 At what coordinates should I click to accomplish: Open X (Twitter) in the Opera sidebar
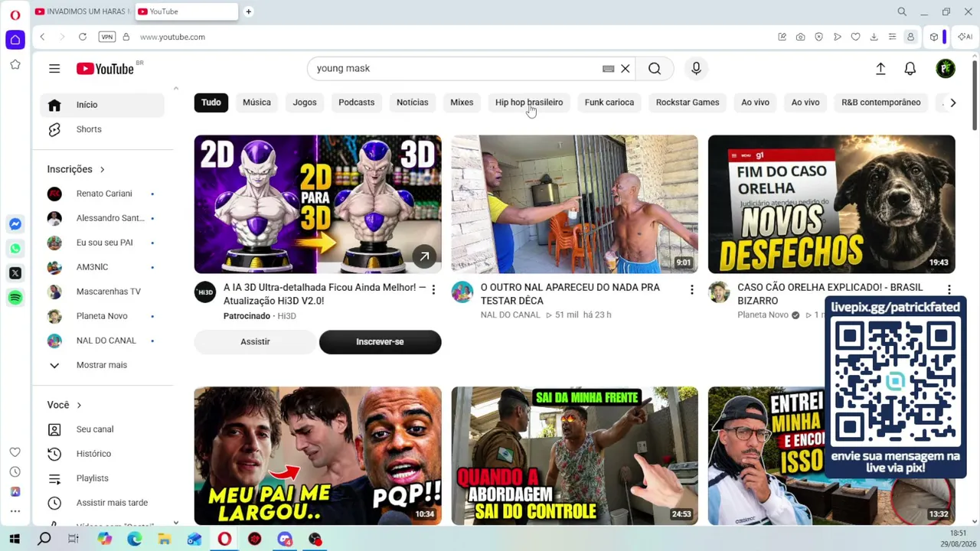(15, 273)
